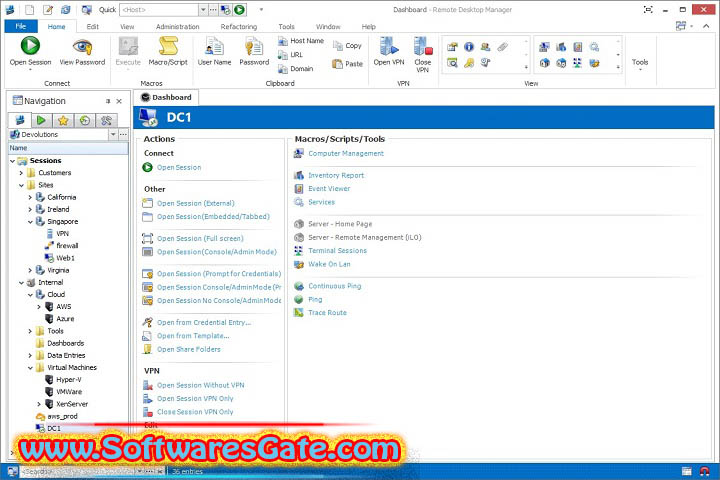Image resolution: width=720 pixels, height=480 pixels.
Task: Collapse the Sites folder
Action: click(21, 185)
